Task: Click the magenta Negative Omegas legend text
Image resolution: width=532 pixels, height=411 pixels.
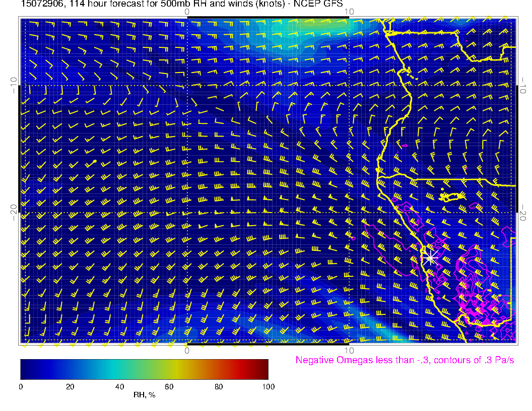Action: coord(405,360)
